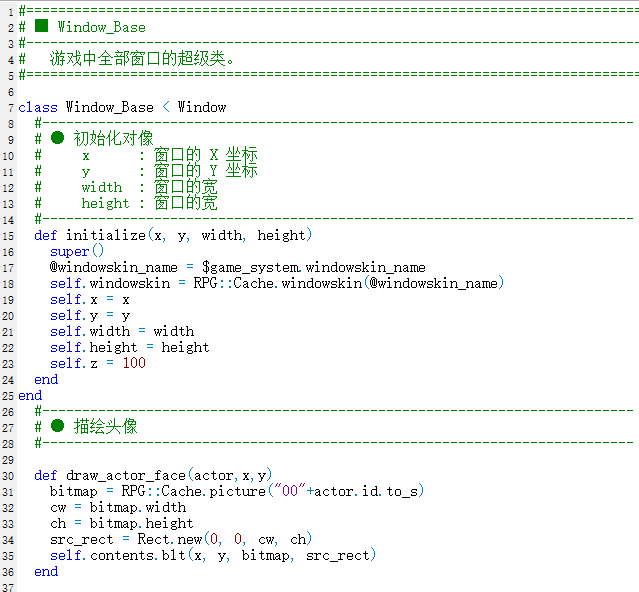
Task: Click on '@windowskin_name' at line 17
Action: click(x=114, y=267)
